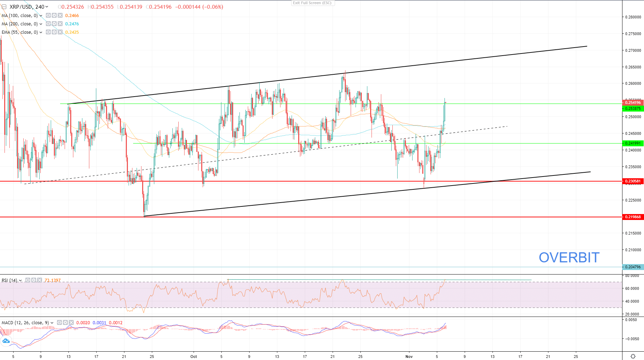Open EMA 55 settings gear

tap(54, 32)
